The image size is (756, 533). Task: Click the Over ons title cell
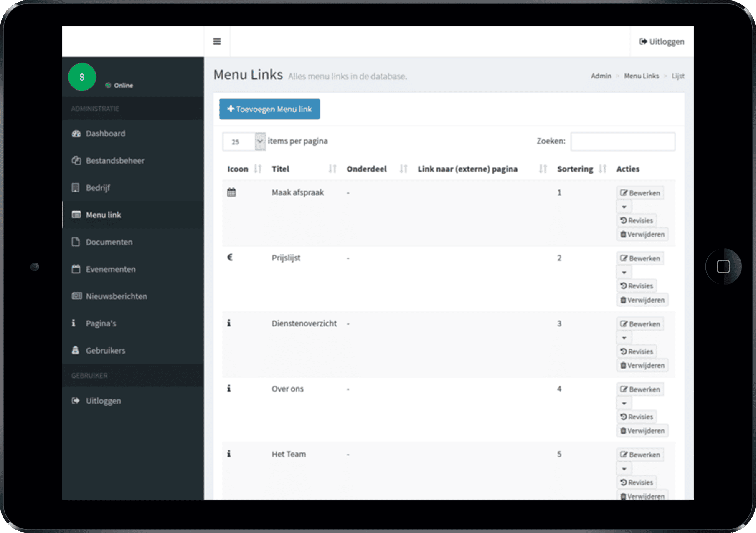pyautogui.click(x=287, y=389)
